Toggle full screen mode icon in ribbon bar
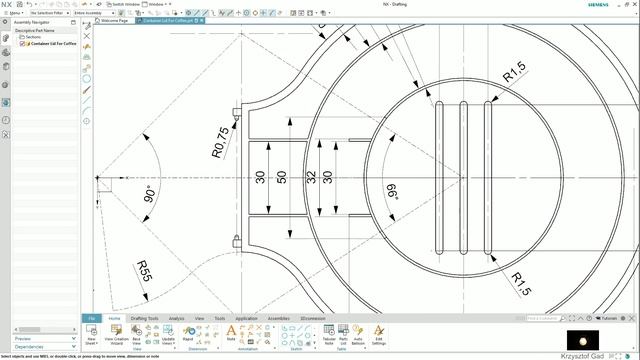This screenshot has width=640, height=360. point(571,318)
